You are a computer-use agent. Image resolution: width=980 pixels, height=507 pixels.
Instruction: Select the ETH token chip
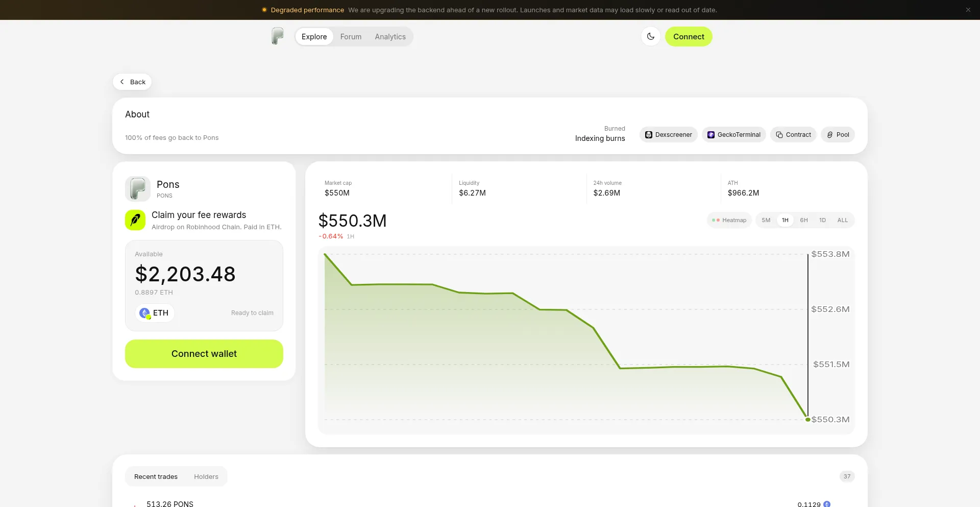click(155, 313)
